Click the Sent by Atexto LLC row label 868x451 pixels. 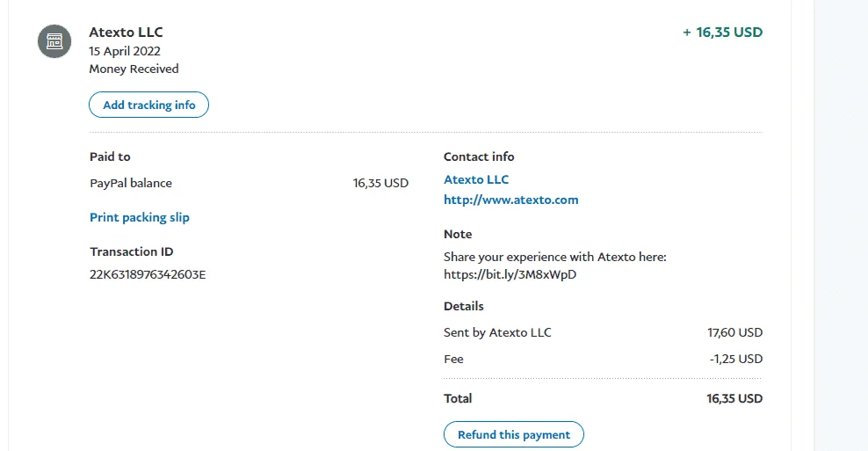[x=497, y=332]
